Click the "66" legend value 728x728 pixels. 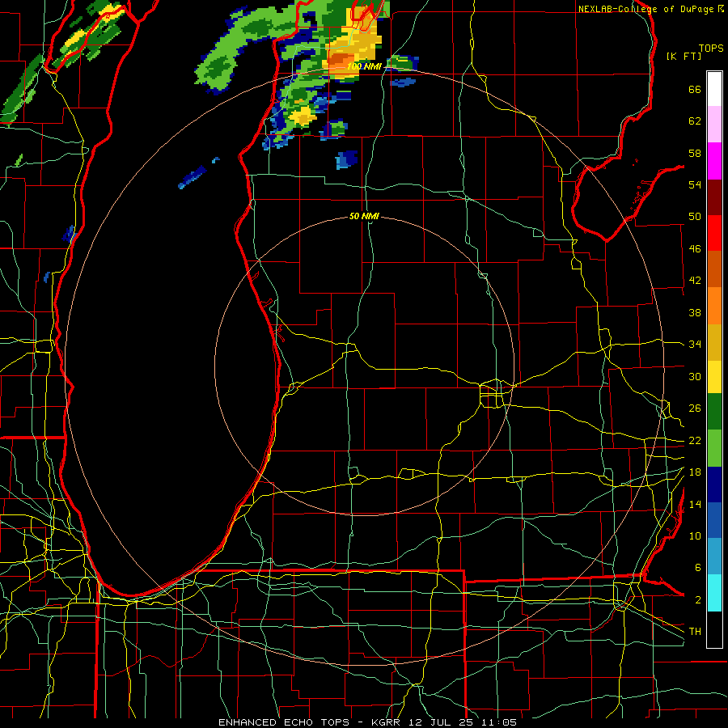coord(695,90)
